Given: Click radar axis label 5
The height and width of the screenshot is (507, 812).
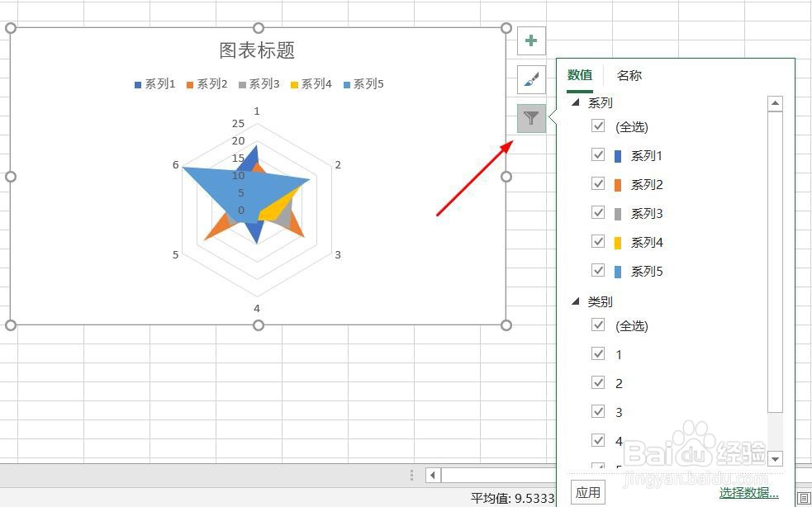Looking at the screenshot, I should click(x=176, y=255).
